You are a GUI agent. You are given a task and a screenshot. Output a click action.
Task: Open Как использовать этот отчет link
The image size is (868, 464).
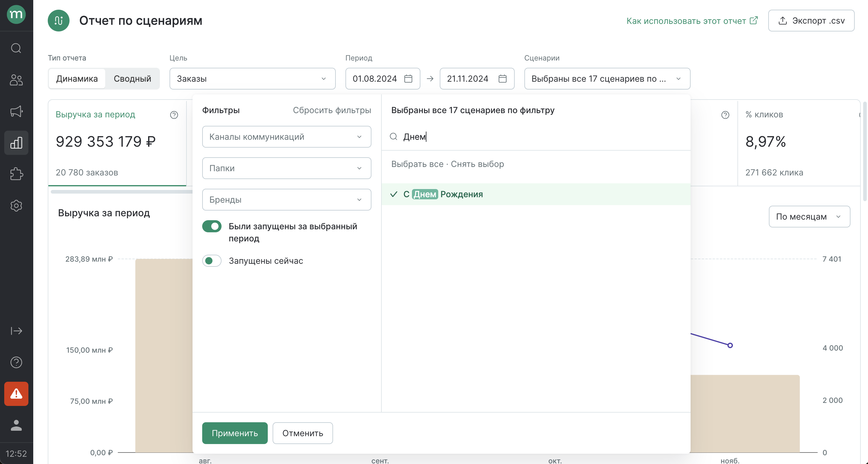pyautogui.click(x=692, y=21)
